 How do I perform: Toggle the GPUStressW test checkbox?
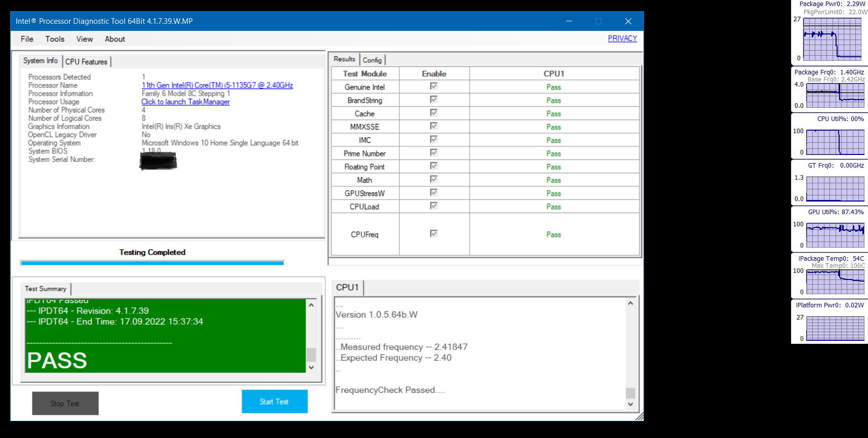pyautogui.click(x=434, y=192)
